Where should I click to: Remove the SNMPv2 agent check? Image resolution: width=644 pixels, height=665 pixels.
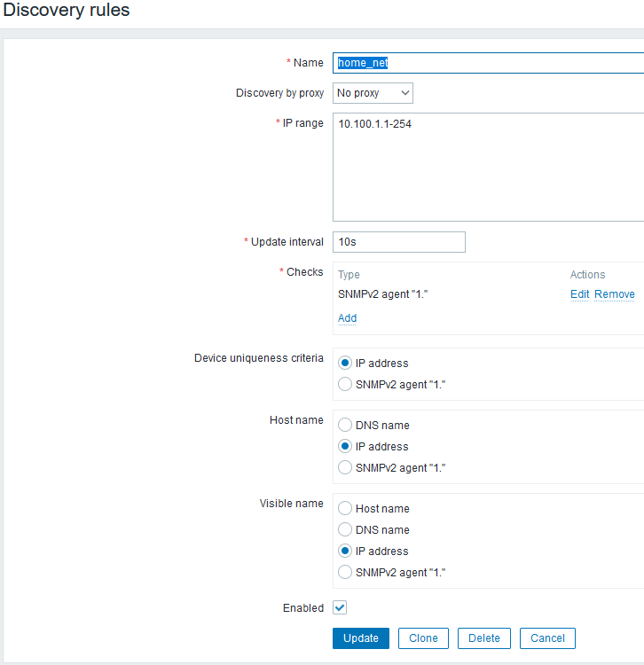pyautogui.click(x=615, y=294)
